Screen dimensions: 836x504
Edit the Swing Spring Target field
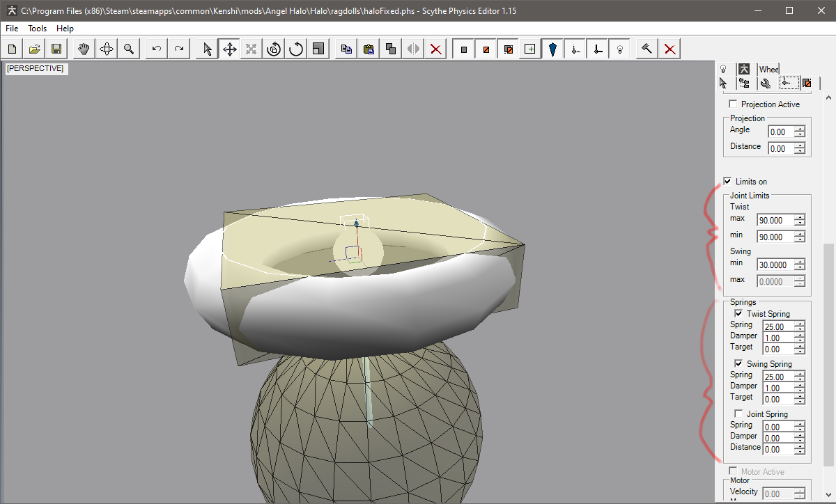pyautogui.click(x=778, y=399)
